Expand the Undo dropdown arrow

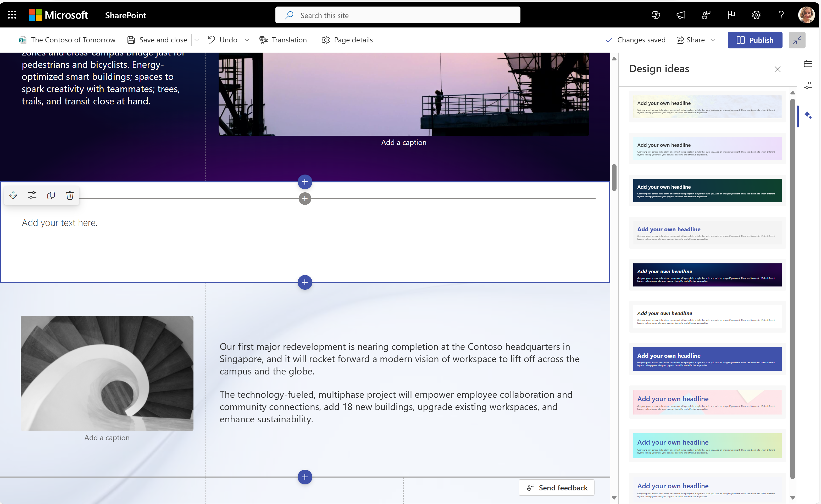click(247, 40)
